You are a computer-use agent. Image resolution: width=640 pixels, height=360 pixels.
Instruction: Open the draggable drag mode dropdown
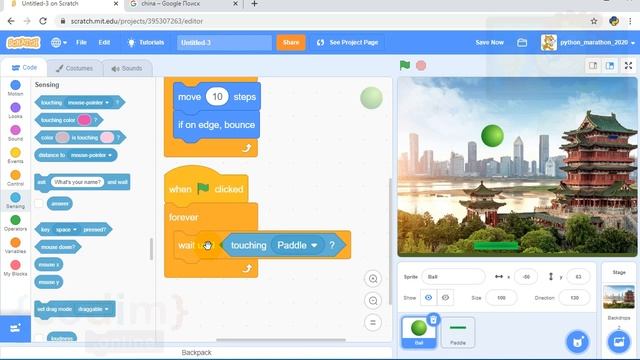pos(93,309)
